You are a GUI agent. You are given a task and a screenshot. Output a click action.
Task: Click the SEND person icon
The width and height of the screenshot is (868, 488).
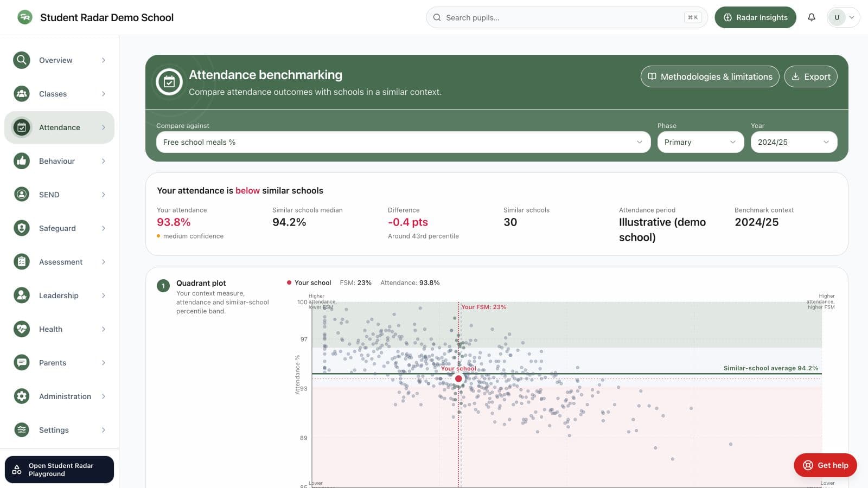click(x=22, y=195)
